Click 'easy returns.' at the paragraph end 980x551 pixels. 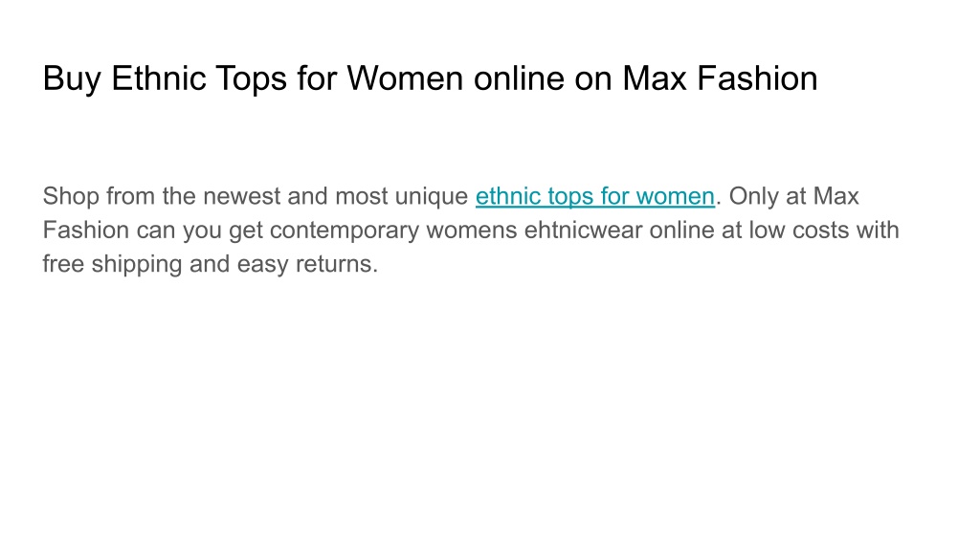pyautogui.click(x=307, y=264)
